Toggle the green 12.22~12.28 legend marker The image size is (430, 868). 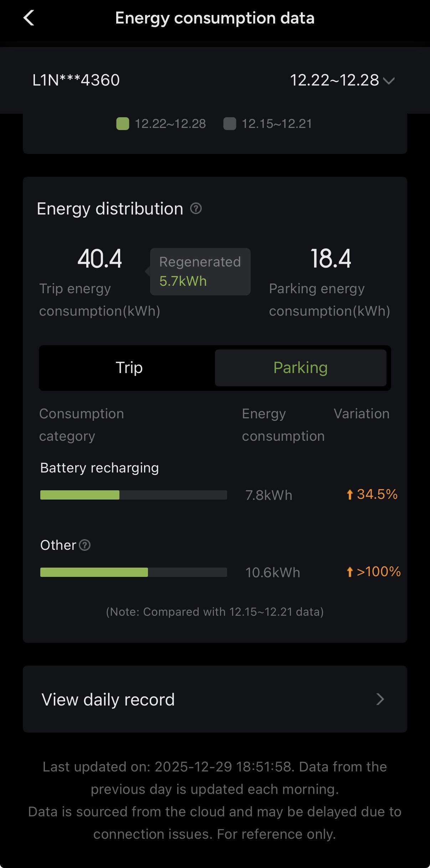click(x=123, y=124)
